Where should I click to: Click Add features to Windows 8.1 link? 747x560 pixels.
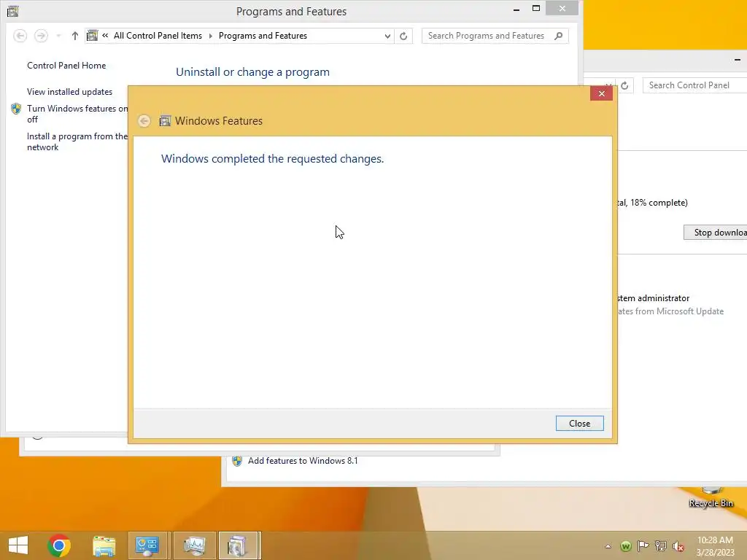(x=303, y=461)
